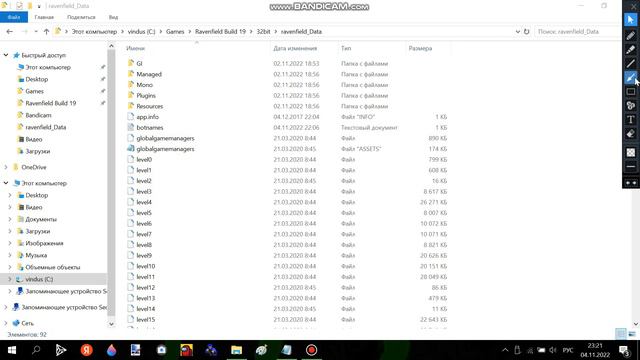Select the Plugins folder
The height and width of the screenshot is (360, 640).
pyautogui.click(x=146, y=96)
